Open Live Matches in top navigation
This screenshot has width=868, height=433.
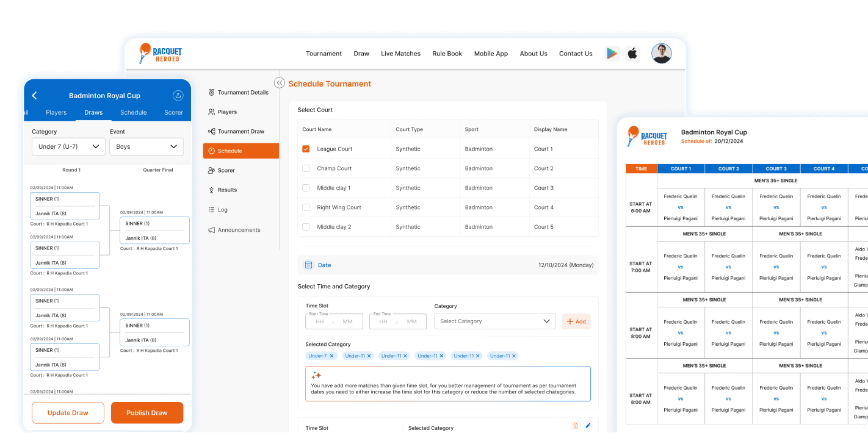point(400,54)
